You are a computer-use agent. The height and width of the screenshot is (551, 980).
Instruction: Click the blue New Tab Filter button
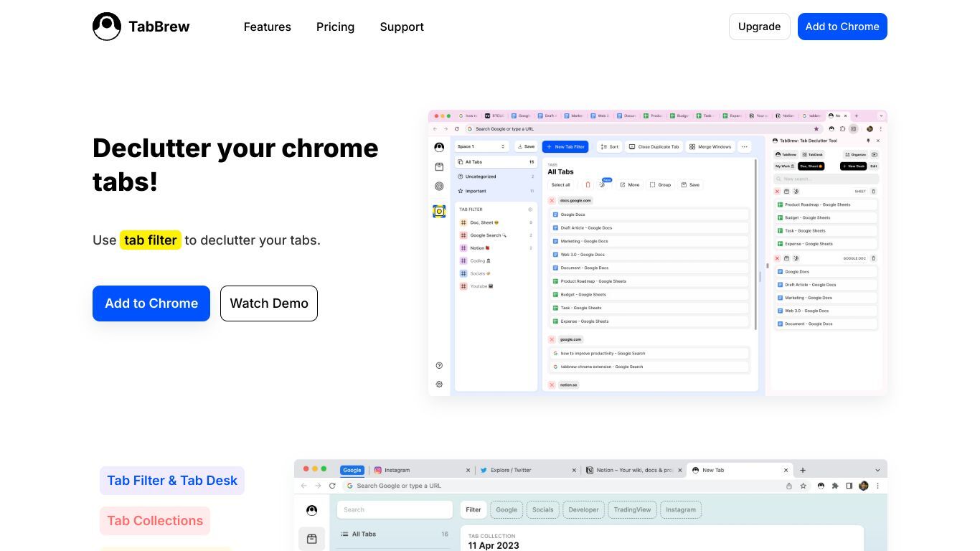pyautogui.click(x=565, y=146)
